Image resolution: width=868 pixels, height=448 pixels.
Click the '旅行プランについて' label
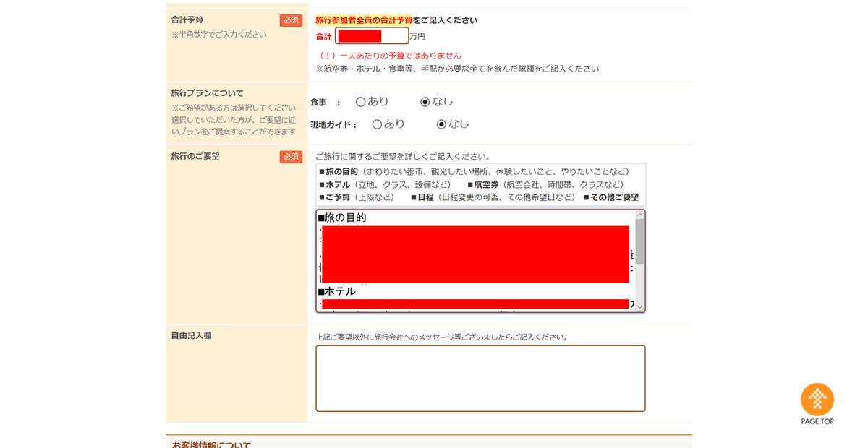pyautogui.click(x=208, y=93)
